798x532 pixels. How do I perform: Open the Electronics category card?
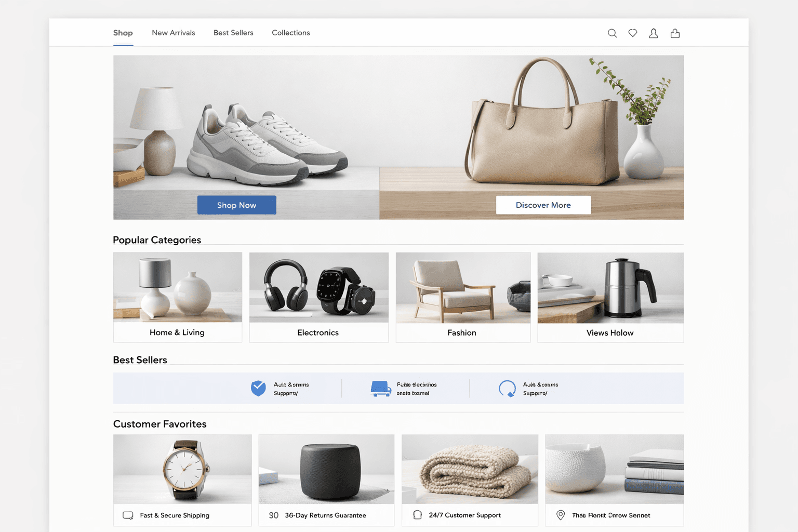pos(318,297)
